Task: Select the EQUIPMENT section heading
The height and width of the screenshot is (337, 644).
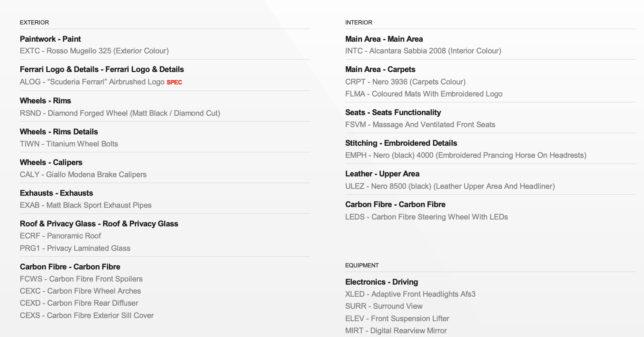Action: (x=362, y=265)
